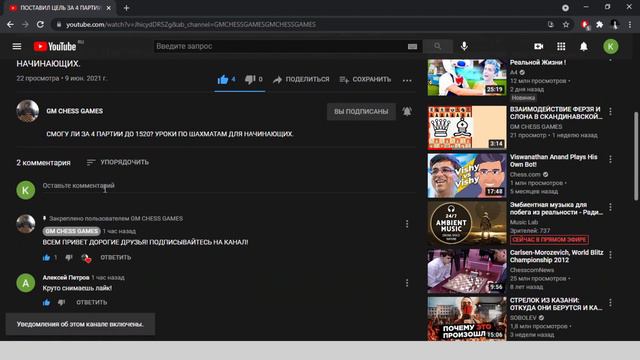The height and width of the screenshot is (360, 640).
Task: Go back with browser back arrow
Action: (x=10, y=24)
